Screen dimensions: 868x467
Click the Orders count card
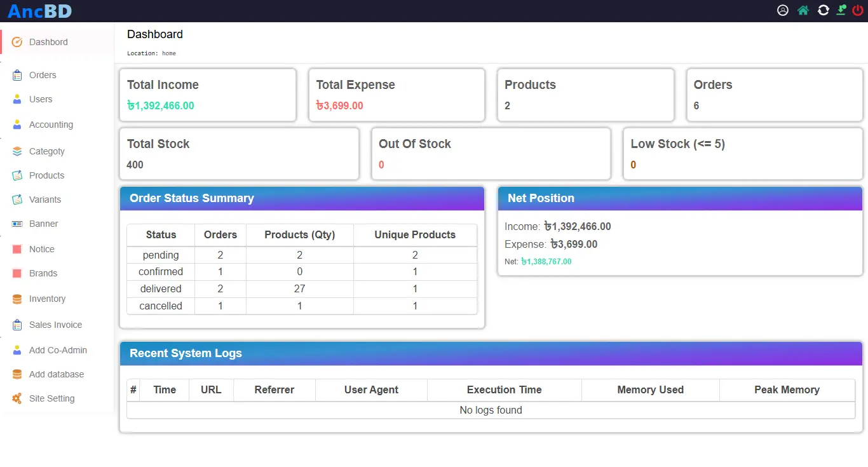tap(775, 95)
